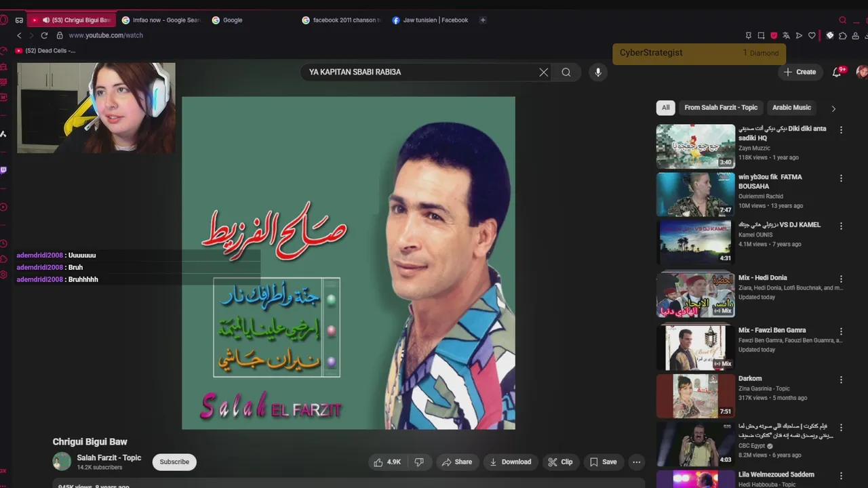This screenshot has width=868, height=488.
Task: Open options menu for Diki diki video
Action: click(841, 129)
